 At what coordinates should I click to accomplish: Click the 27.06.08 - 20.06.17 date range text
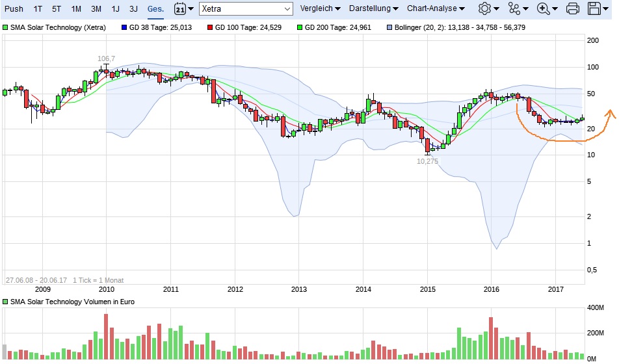pyautogui.click(x=36, y=280)
